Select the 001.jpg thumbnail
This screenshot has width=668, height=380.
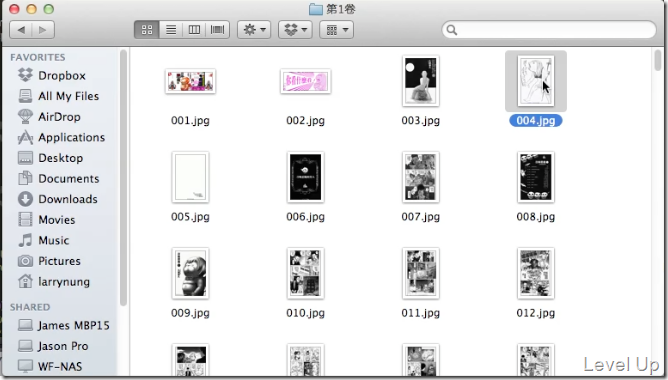point(190,81)
